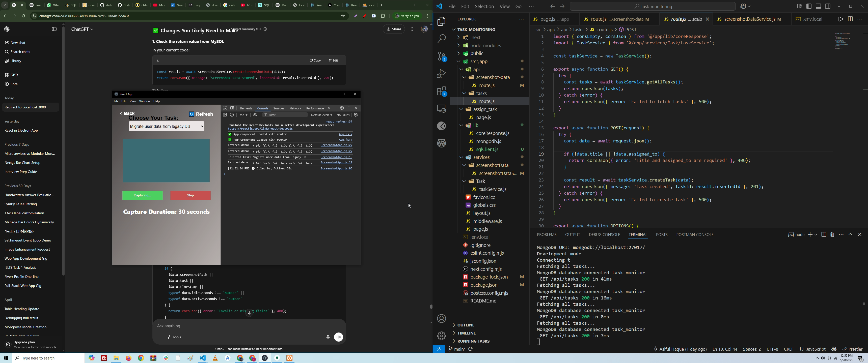Toggle the DevTools device toolbar icon
This screenshot has width=868, height=363.
click(232, 108)
